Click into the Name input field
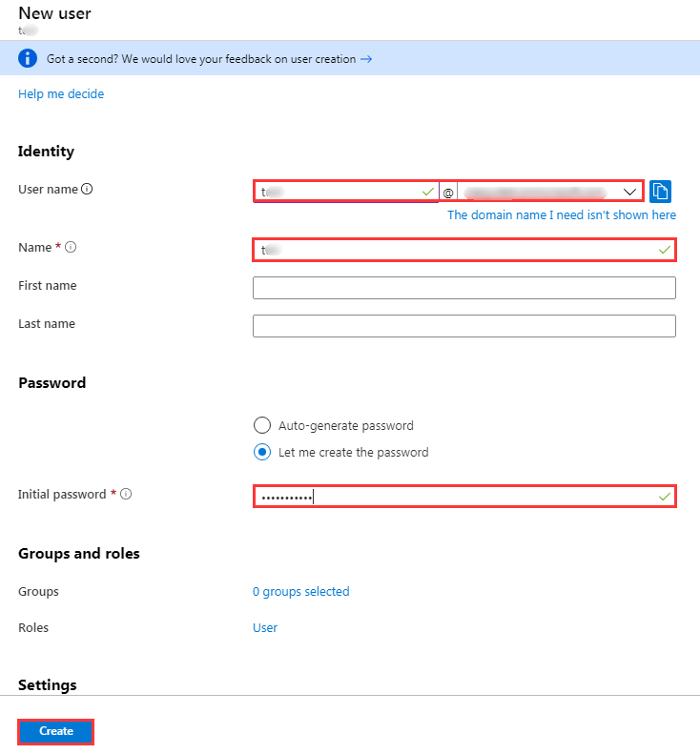700x754 pixels. 463,250
